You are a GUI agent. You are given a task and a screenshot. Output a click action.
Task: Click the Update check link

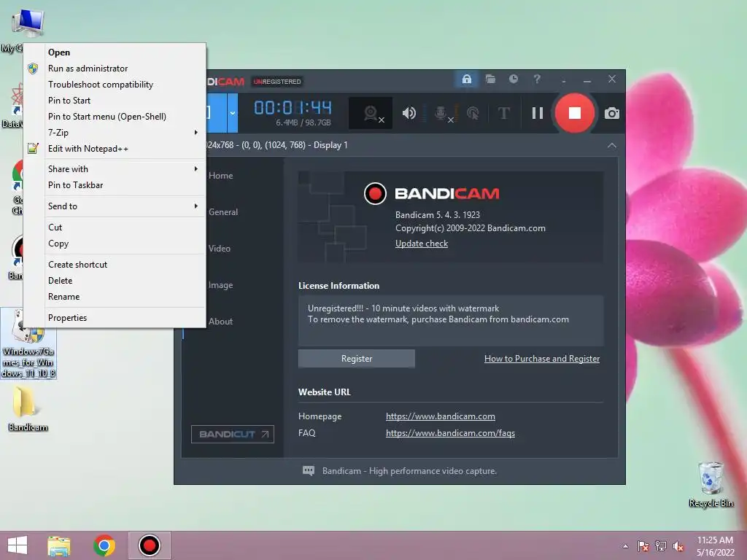click(x=422, y=244)
